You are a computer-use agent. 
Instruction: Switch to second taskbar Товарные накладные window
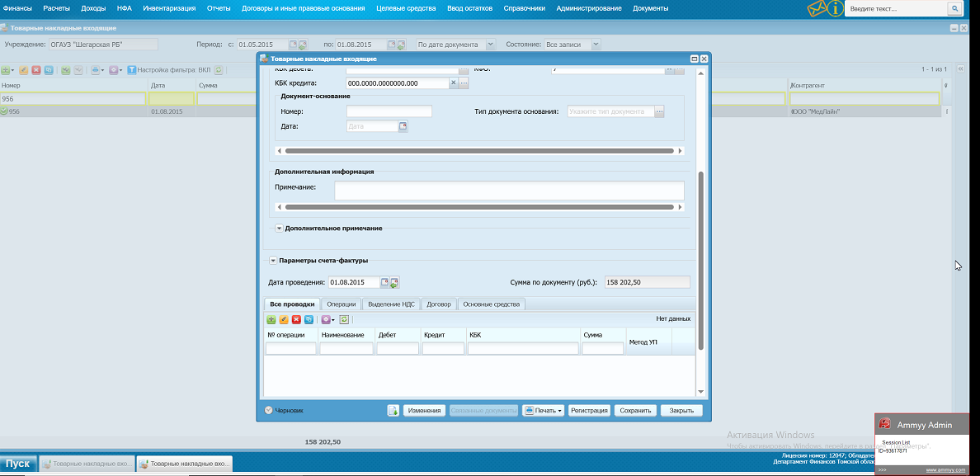point(185,464)
